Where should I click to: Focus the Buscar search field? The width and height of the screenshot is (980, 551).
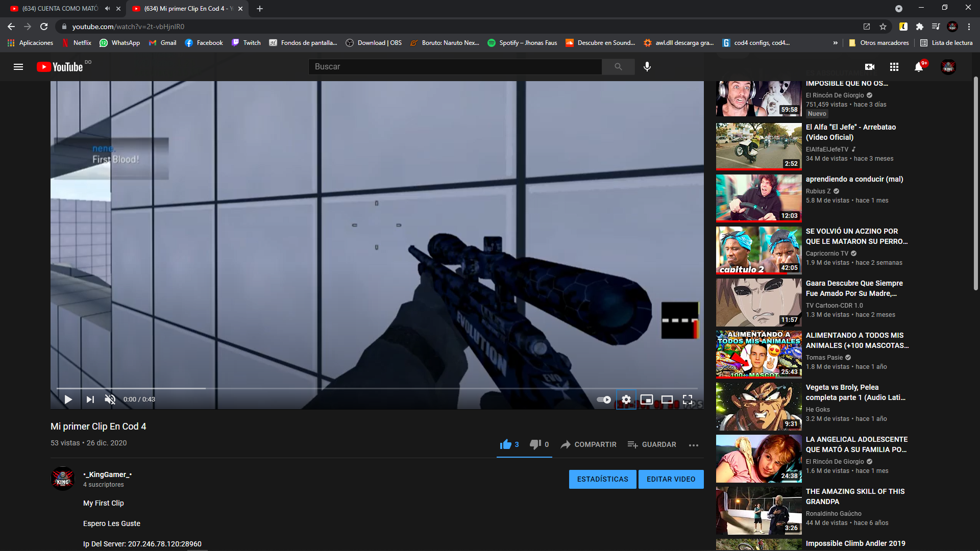pos(455,67)
